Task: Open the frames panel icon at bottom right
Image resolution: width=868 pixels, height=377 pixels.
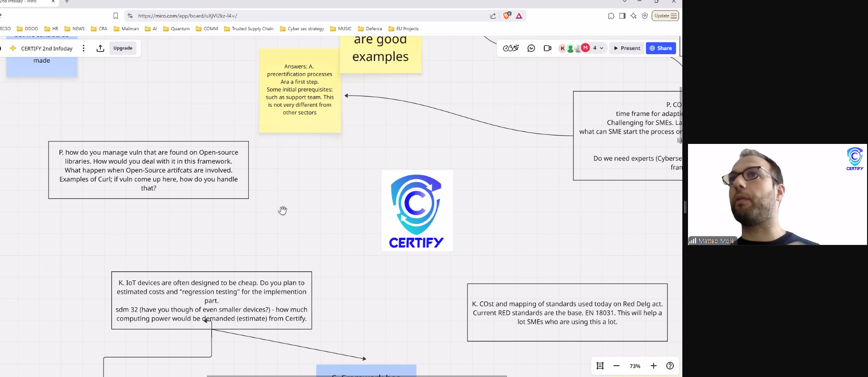Action: point(600,366)
